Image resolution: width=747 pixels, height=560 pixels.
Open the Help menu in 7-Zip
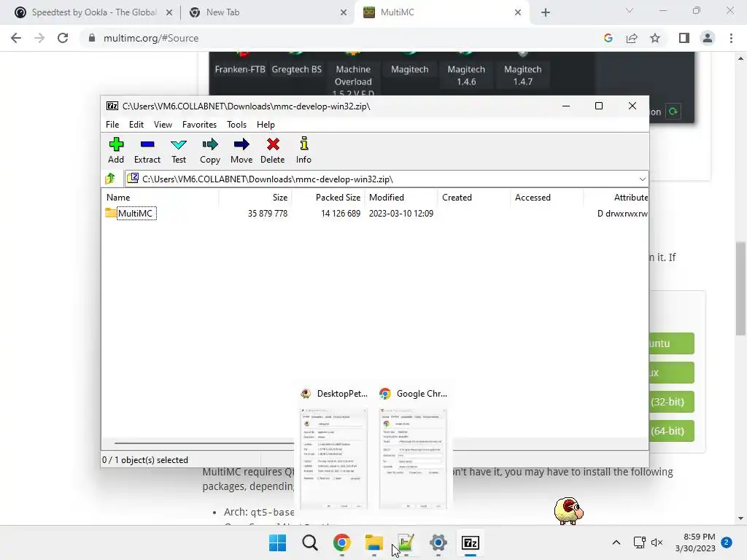click(266, 124)
